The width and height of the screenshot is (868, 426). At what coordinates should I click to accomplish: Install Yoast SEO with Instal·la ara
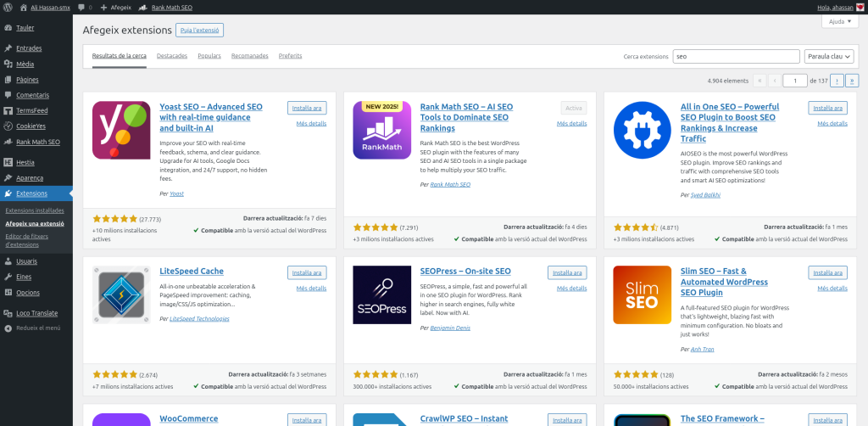coord(307,108)
